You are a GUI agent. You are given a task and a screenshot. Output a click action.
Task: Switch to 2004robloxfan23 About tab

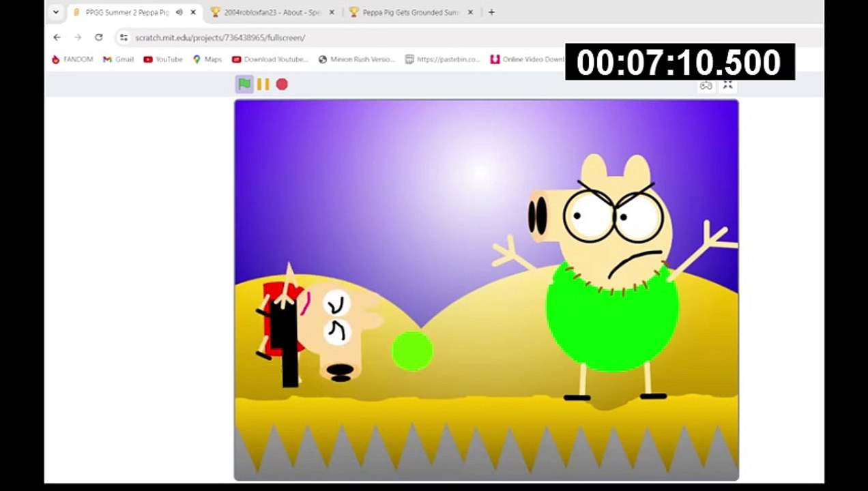273,12
